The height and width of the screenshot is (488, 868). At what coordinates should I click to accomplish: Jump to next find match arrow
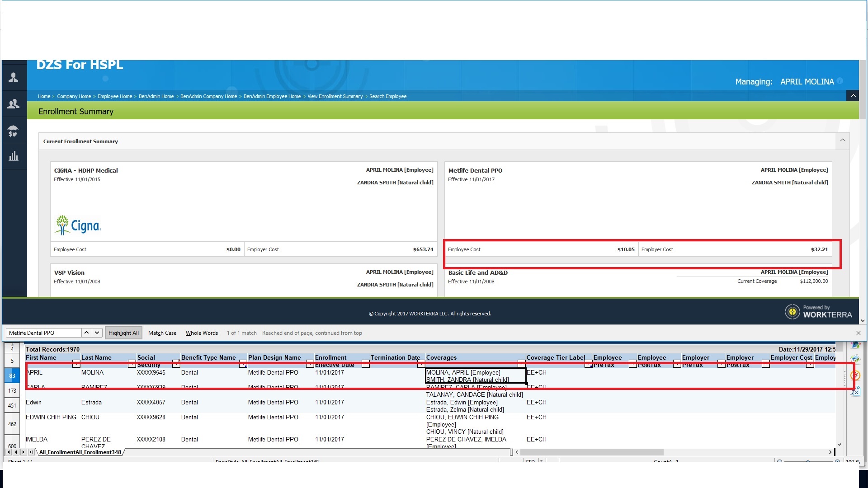(x=97, y=333)
